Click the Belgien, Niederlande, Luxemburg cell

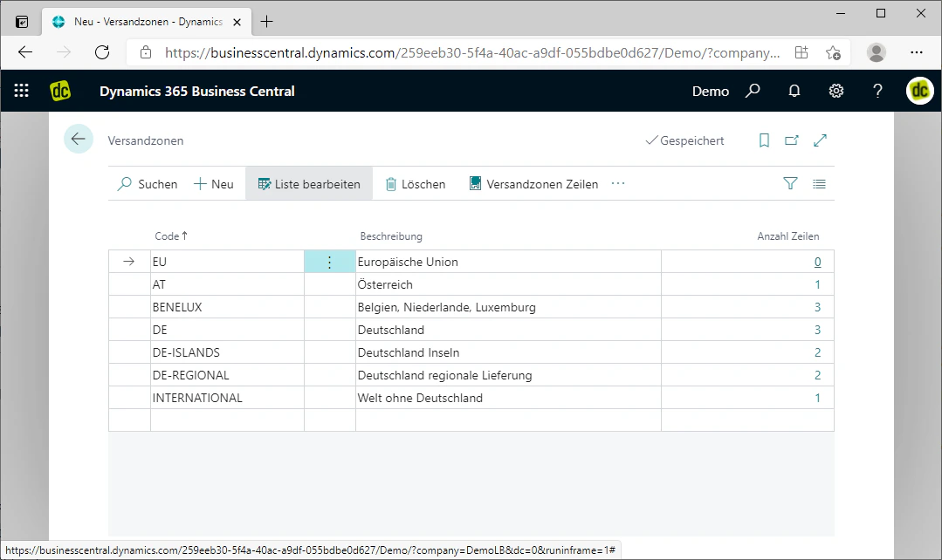[x=508, y=307]
